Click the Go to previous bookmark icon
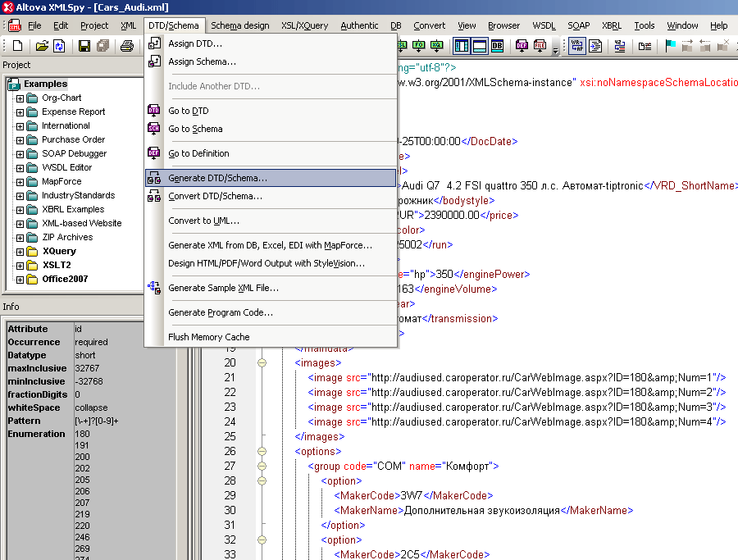Screen dimensions: 738x560 click(x=704, y=46)
